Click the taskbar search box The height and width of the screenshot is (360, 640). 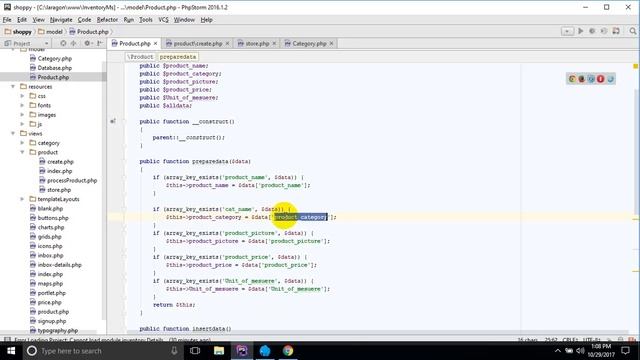(102, 351)
